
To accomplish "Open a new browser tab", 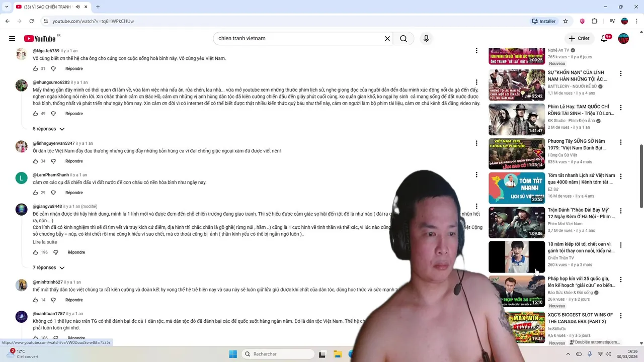I will pos(98,7).
